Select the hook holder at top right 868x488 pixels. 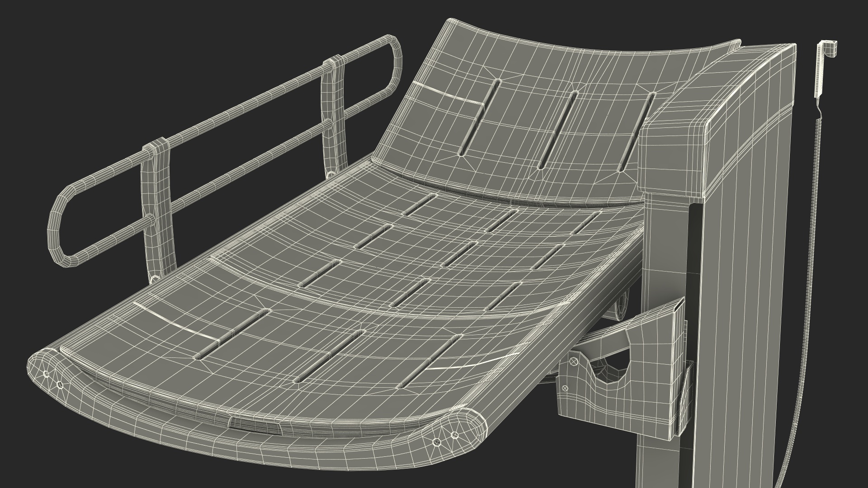pyautogui.click(x=828, y=50)
